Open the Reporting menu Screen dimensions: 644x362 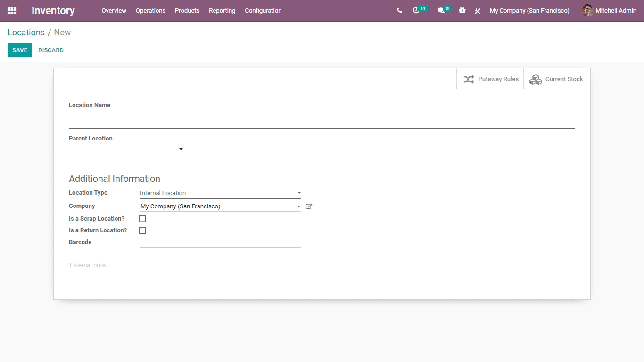coord(222,10)
